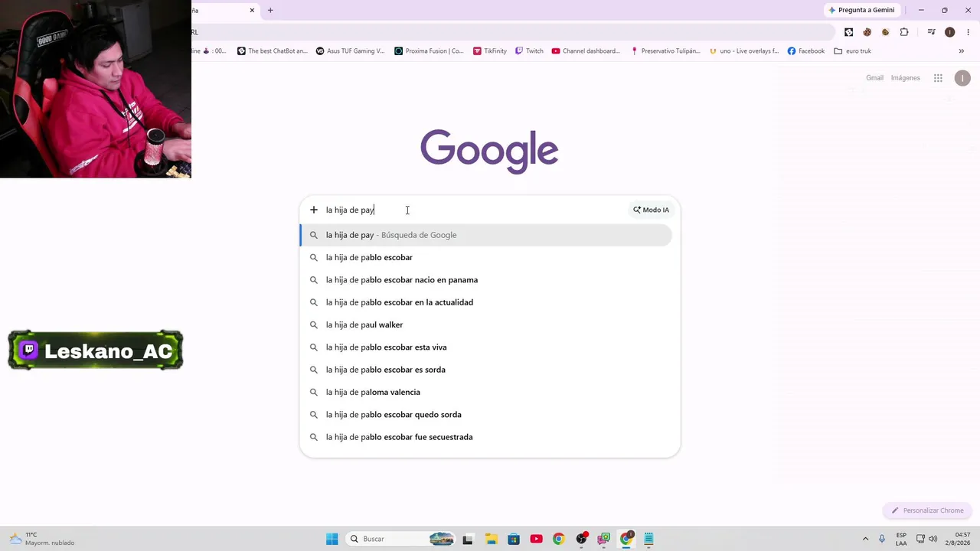Switch to Modo IA
The width and height of the screenshot is (980, 551).
click(x=651, y=210)
